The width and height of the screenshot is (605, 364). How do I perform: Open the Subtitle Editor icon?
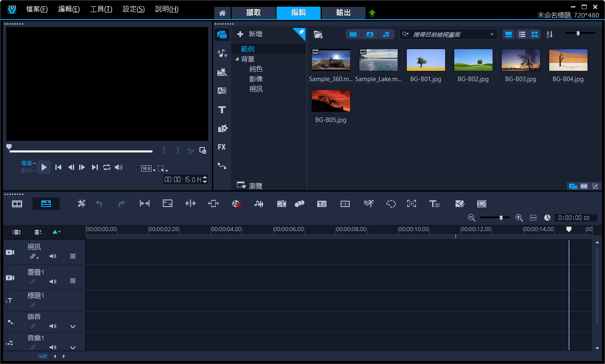(x=322, y=204)
